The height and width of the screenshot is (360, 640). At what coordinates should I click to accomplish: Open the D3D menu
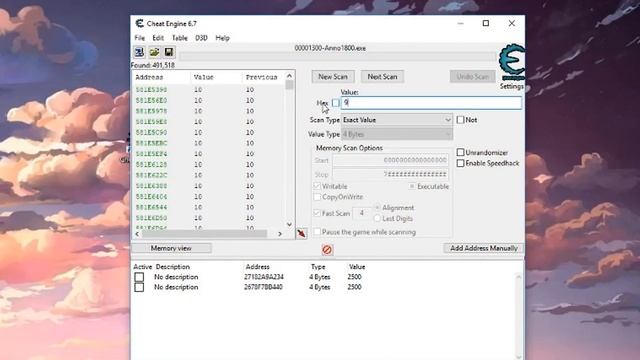201,38
